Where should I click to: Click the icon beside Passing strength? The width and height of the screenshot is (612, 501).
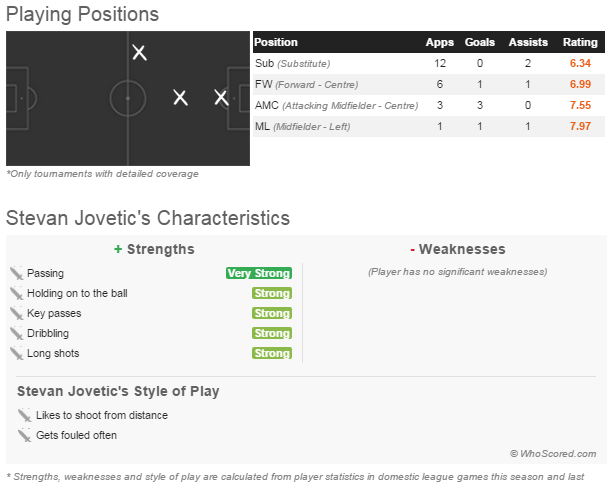[x=16, y=273]
